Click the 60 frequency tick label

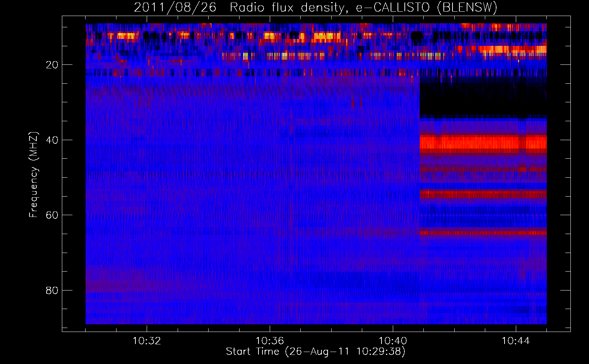pos(52,215)
